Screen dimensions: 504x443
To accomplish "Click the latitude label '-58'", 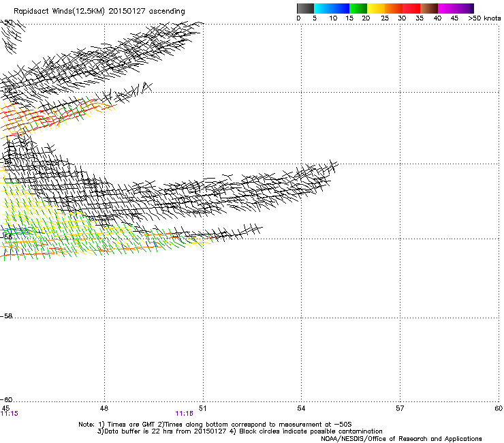I will (6, 316).
